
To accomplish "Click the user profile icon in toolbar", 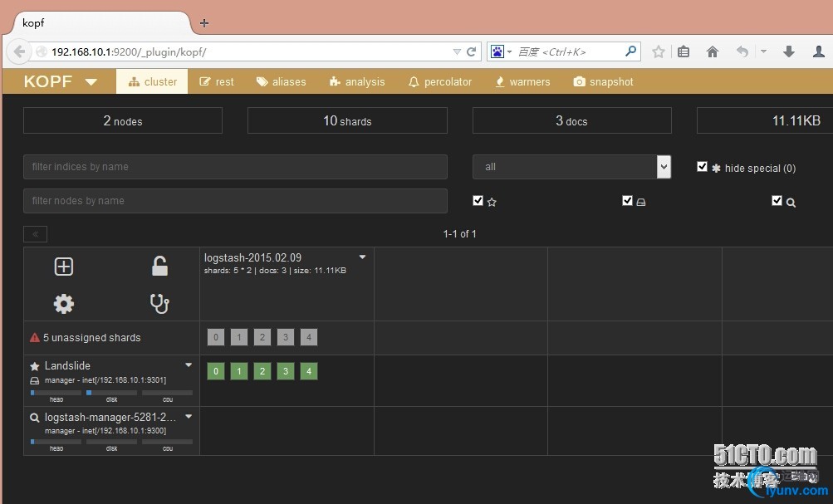I will point(819,51).
